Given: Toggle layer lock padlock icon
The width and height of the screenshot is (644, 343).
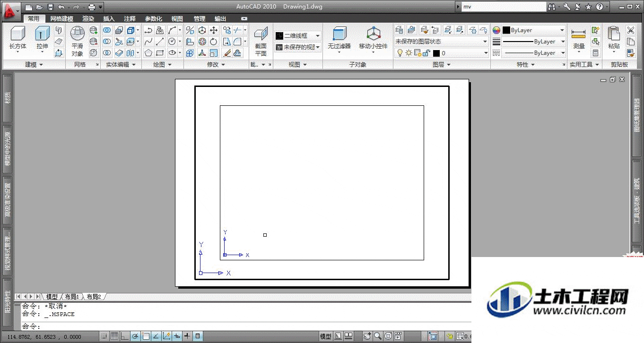Looking at the screenshot, I should click(426, 53).
